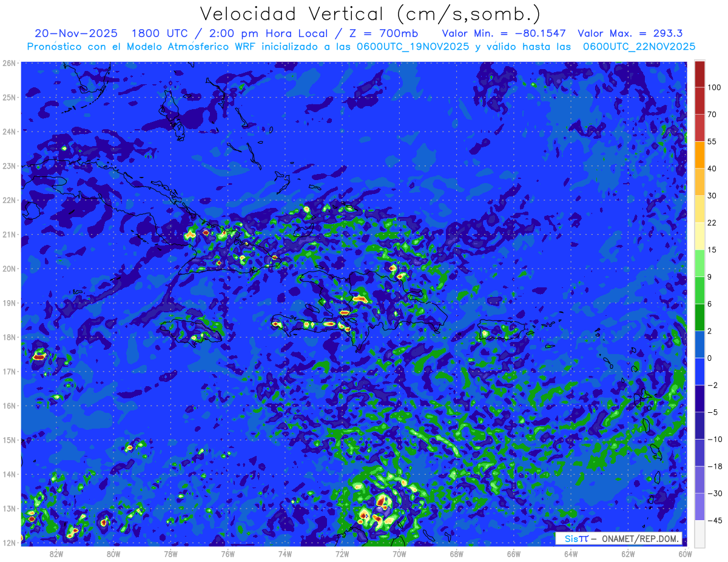This screenshot has width=728, height=562.
Task: Click the '70W' longitude label
Action: [x=399, y=554]
